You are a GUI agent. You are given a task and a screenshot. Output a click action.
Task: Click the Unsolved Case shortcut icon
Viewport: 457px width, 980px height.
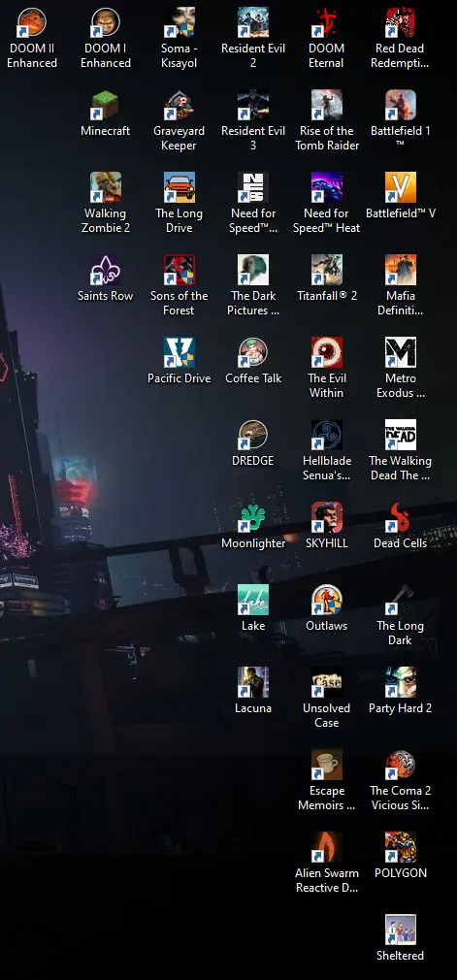tap(327, 683)
